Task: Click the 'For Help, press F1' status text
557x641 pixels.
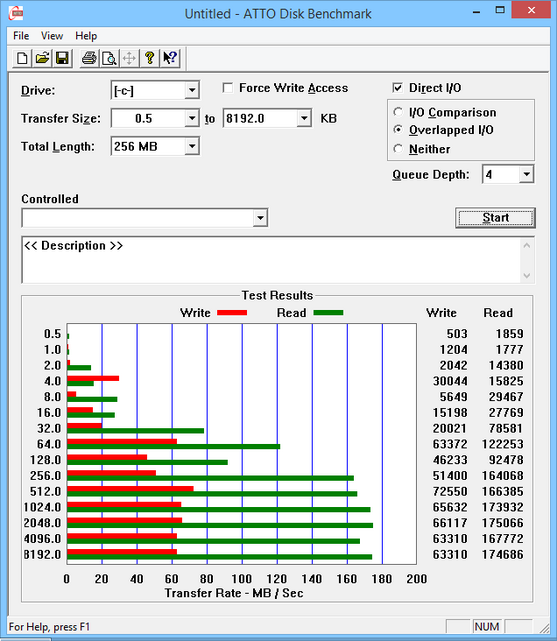Action: pos(49,627)
